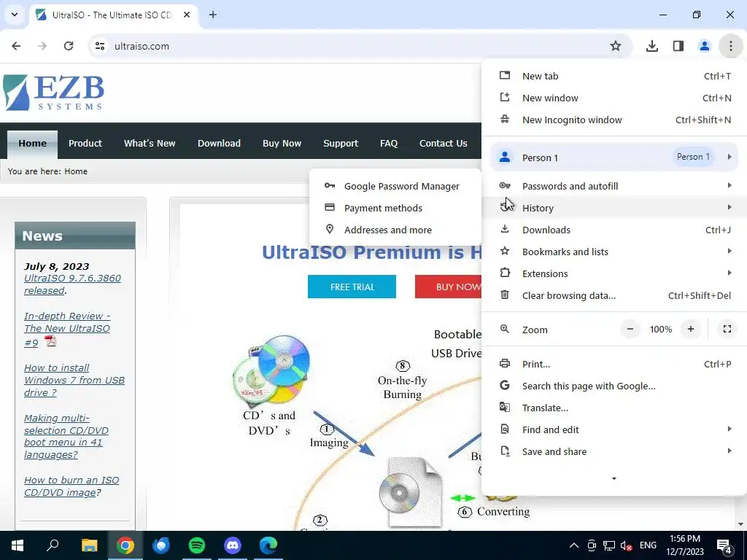Screen dimensions: 747x560
Task: Open Payment methods submenu item
Action: click(x=395, y=208)
